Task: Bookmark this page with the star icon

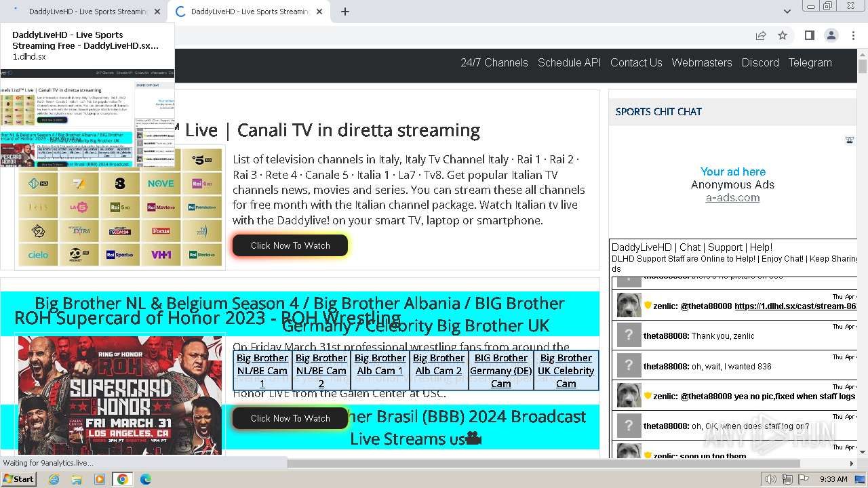Action: point(783,35)
